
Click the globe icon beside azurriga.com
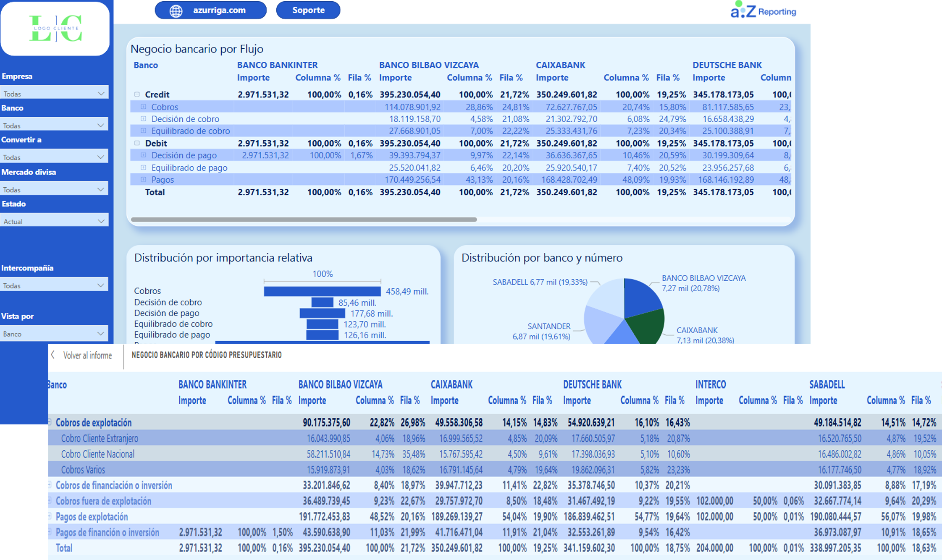pos(176,10)
